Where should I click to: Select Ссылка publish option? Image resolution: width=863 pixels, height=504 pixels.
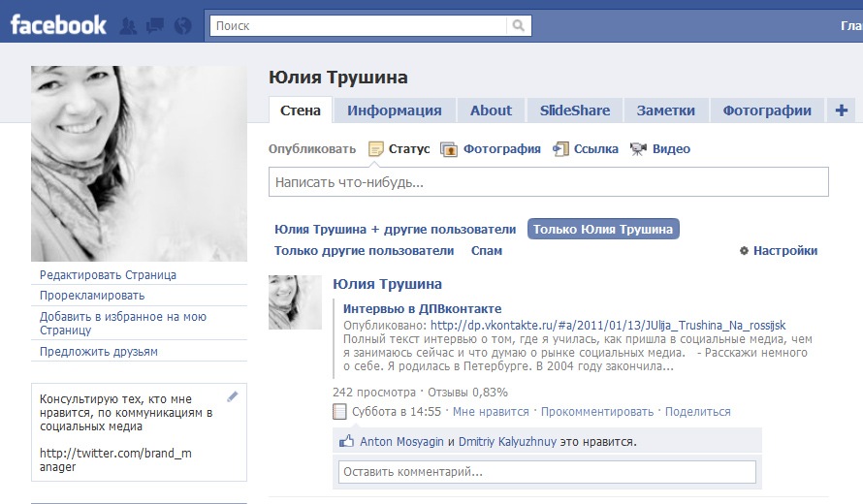point(596,149)
